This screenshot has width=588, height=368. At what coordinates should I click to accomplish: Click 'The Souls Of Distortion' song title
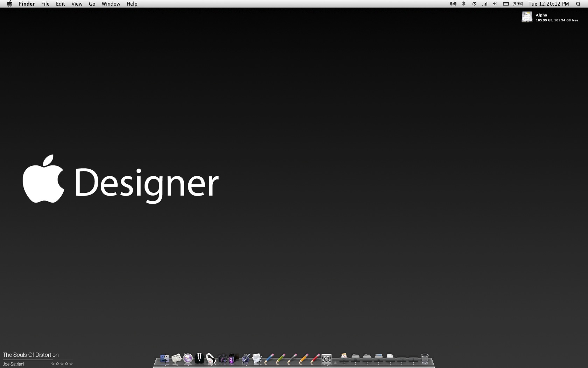pos(31,355)
